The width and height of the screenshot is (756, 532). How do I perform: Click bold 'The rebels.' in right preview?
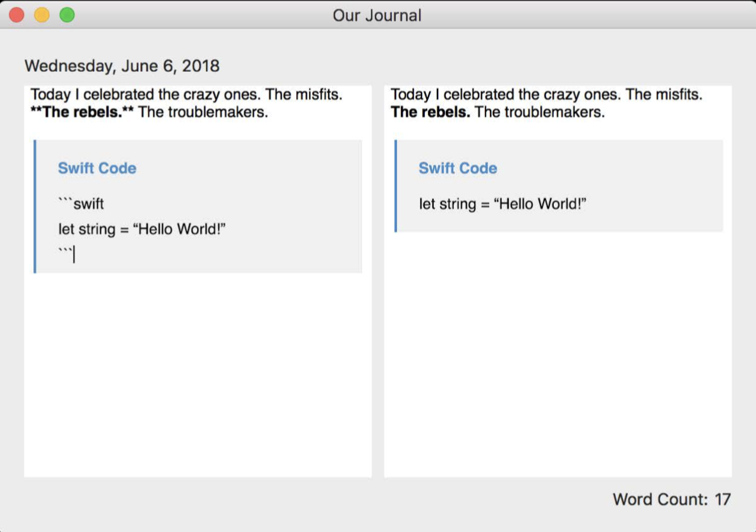[x=430, y=112]
